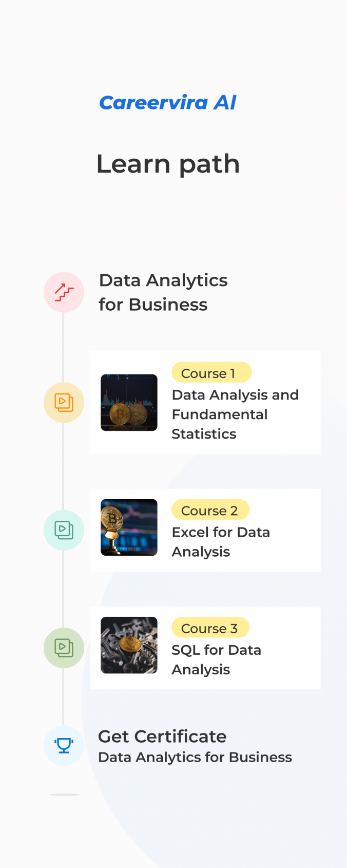The width and height of the screenshot is (347, 868).
Task: Click the yellow Course 2 badge
Action: 210,510
